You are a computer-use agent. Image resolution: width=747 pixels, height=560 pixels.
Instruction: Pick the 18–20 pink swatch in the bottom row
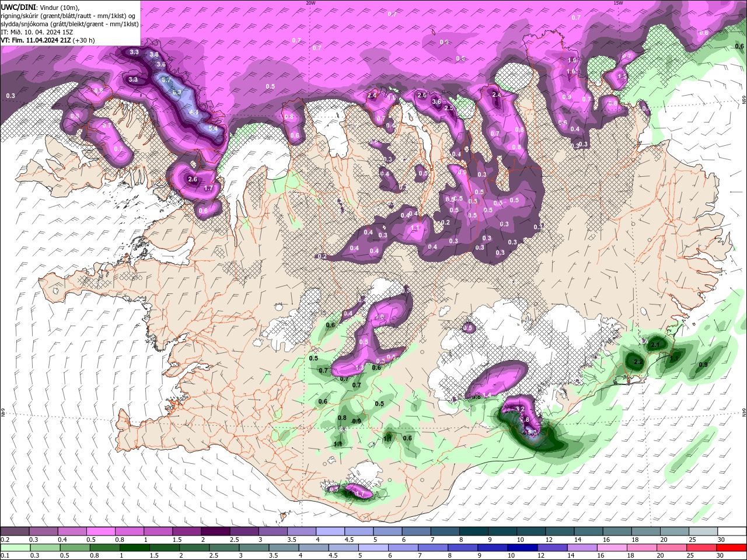tap(641, 548)
